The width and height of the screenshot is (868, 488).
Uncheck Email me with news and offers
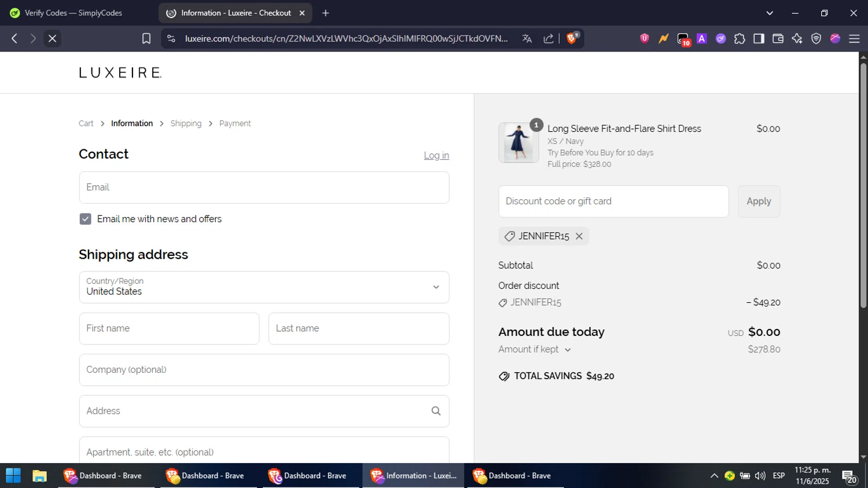pyautogui.click(x=86, y=219)
